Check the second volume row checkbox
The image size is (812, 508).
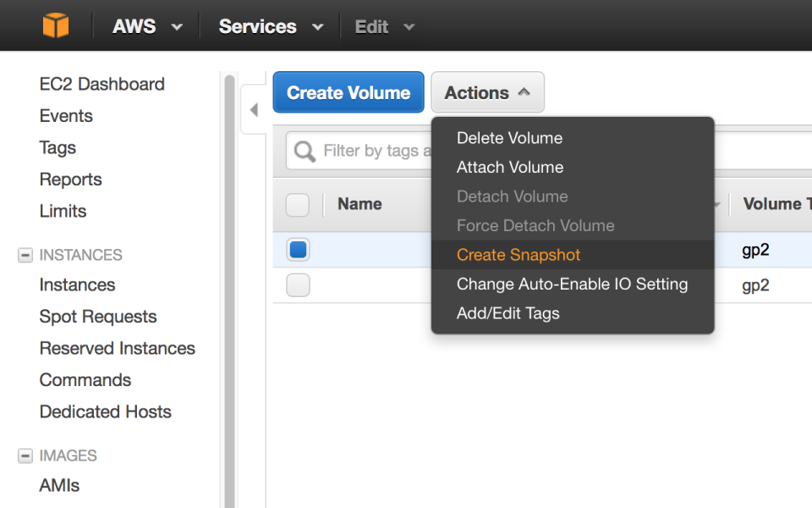(298, 285)
